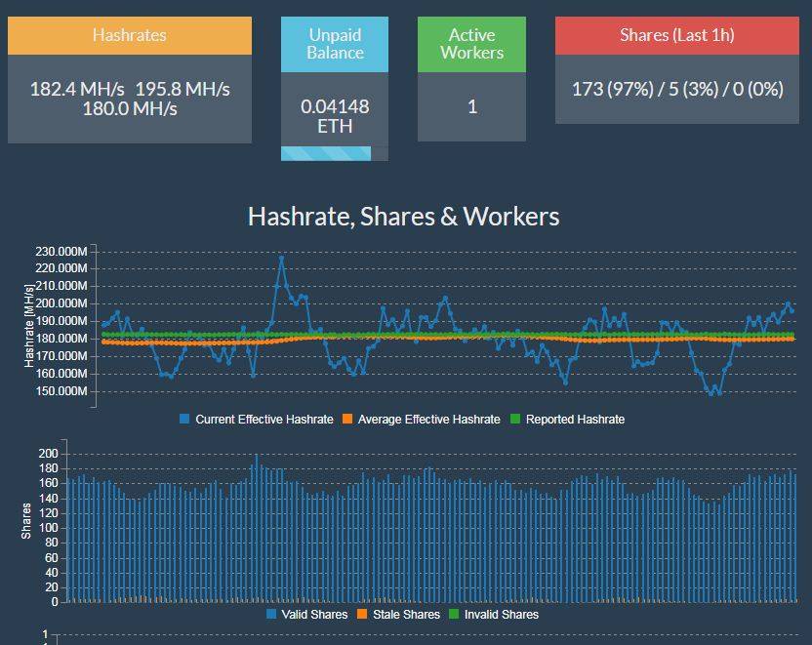Click the blue Current Effective Hashrate legend swatch

tap(184, 420)
